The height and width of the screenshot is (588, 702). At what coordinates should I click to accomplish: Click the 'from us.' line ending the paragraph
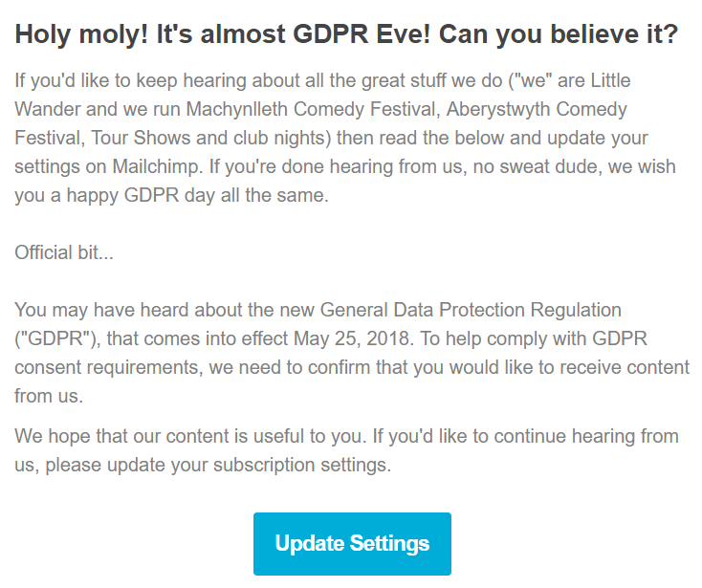(49, 396)
